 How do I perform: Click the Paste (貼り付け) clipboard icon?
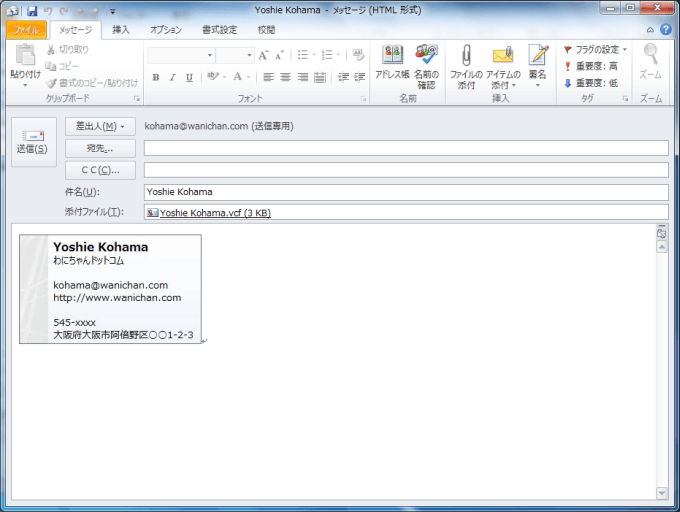(25, 55)
